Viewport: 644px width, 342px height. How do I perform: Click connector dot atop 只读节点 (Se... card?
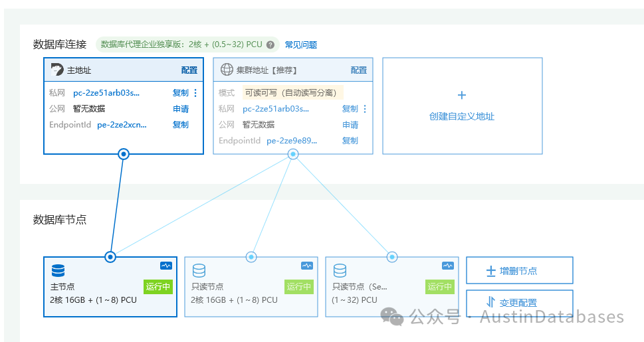(392, 257)
